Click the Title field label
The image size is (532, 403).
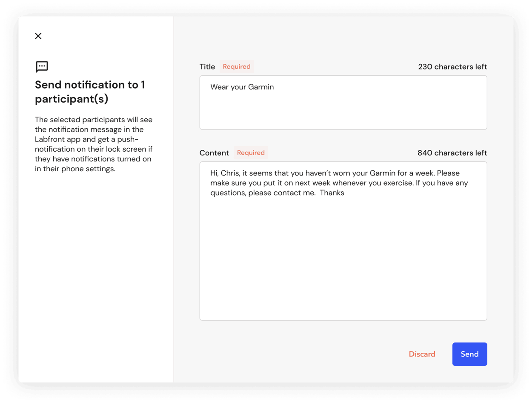(x=207, y=67)
